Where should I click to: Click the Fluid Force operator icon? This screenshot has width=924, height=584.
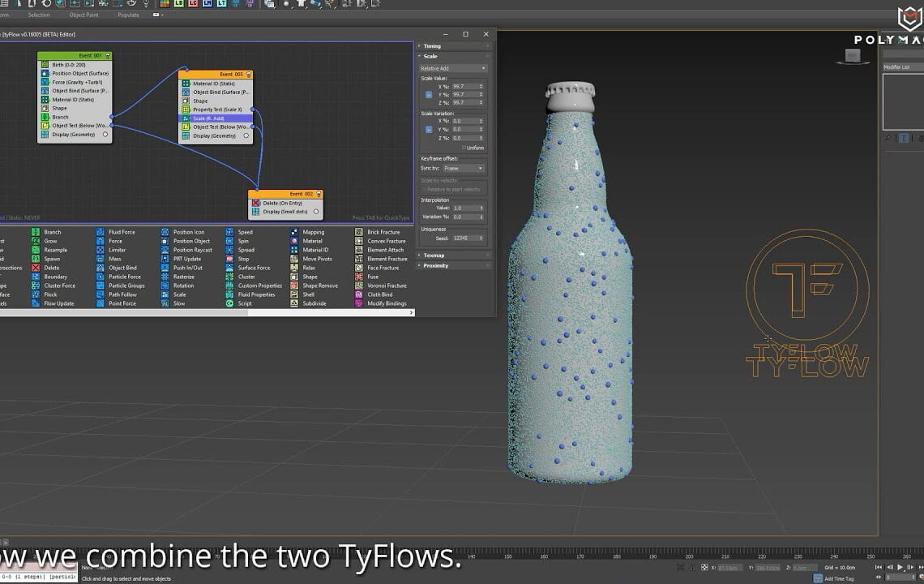point(101,232)
